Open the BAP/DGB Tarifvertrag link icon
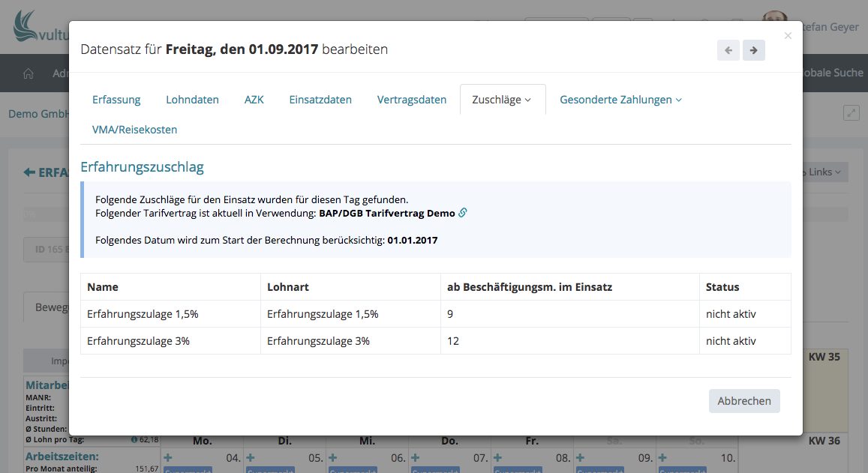The height and width of the screenshot is (473, 868). [x=463, y=213]
